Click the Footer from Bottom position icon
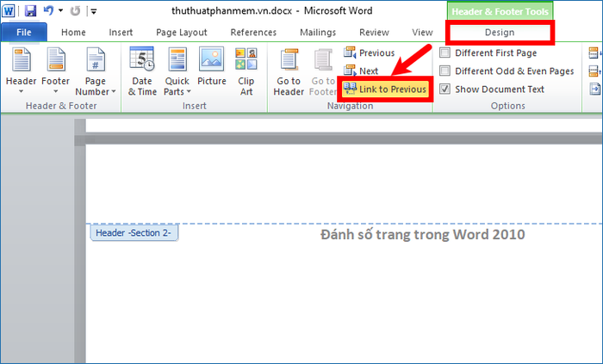Screen dimensions: 603x364 tap(594, 71)
